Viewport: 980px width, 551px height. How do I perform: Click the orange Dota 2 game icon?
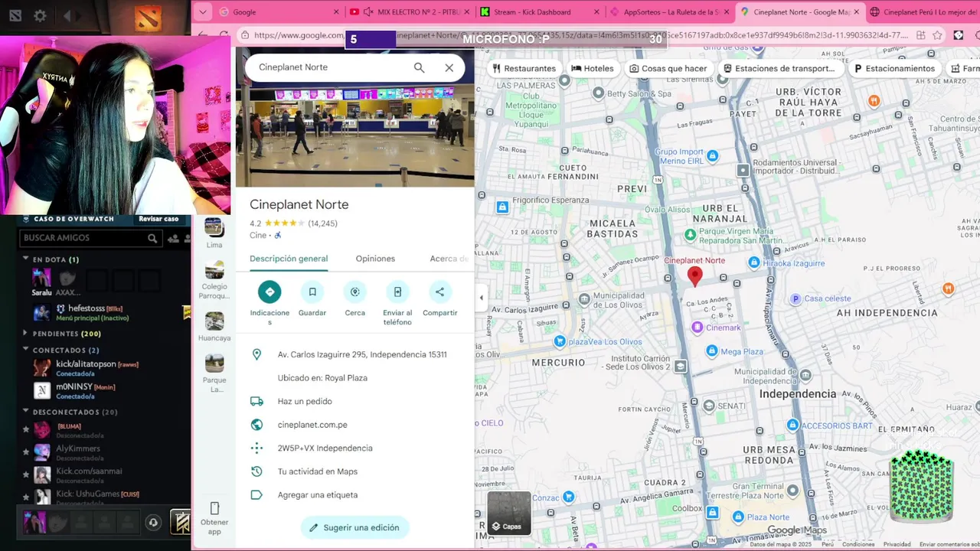[x=147, y=17]
